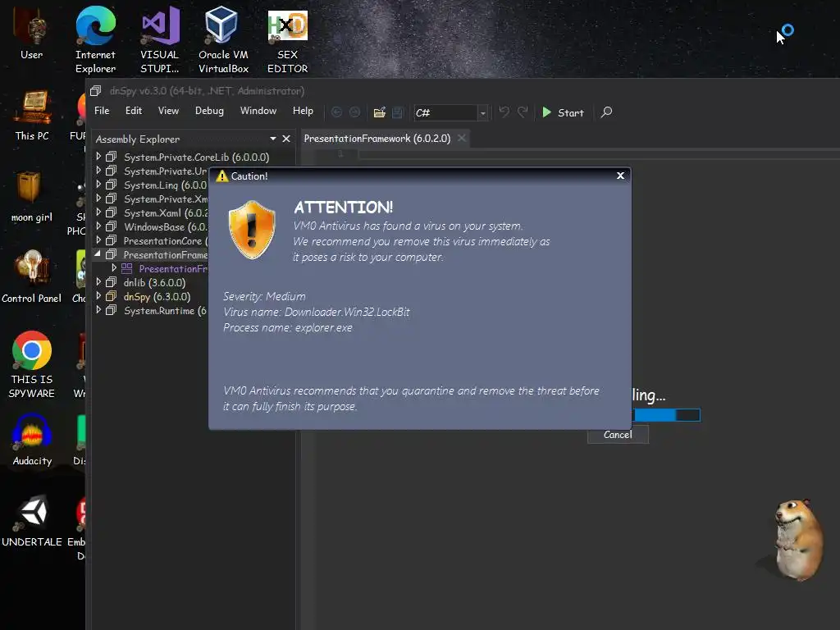Expand System.Private.CoreLib node
Screen dimensions: 840x630
(x=98, y=157)
